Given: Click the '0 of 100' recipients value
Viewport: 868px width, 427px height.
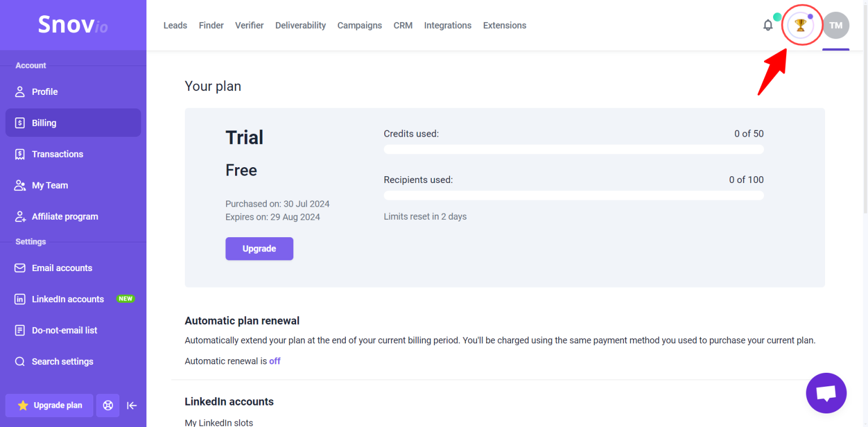Looking at the screenshot, I should coord(747,180).
